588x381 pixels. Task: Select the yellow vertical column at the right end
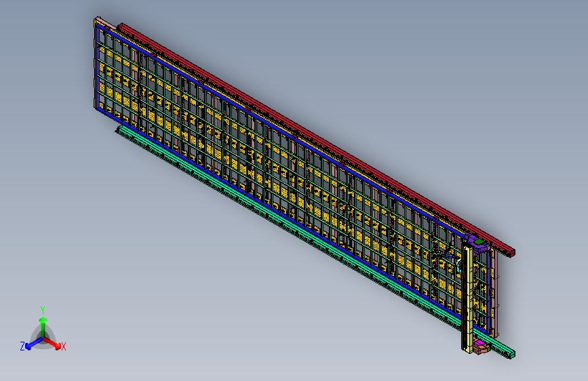tap(467, 299)
